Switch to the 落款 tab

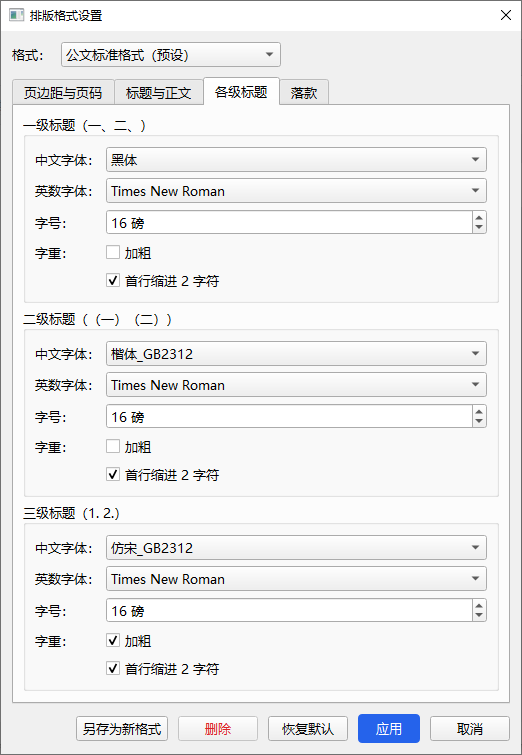tap(304, 92)
